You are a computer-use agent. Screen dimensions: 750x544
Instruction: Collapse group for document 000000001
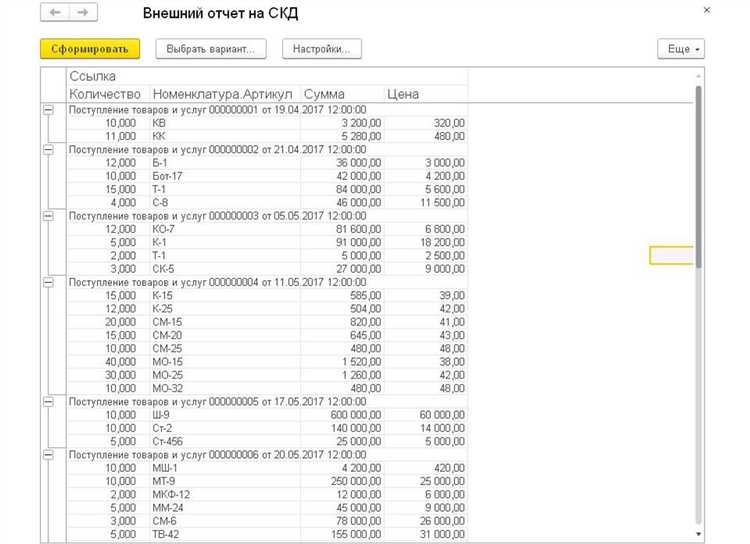tap(48, 110)
